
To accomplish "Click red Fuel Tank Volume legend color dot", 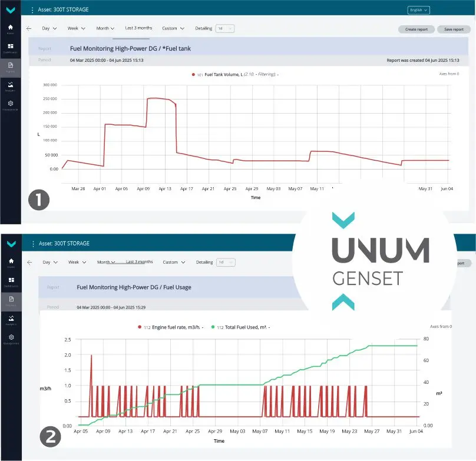I will (x=193, y=75).
